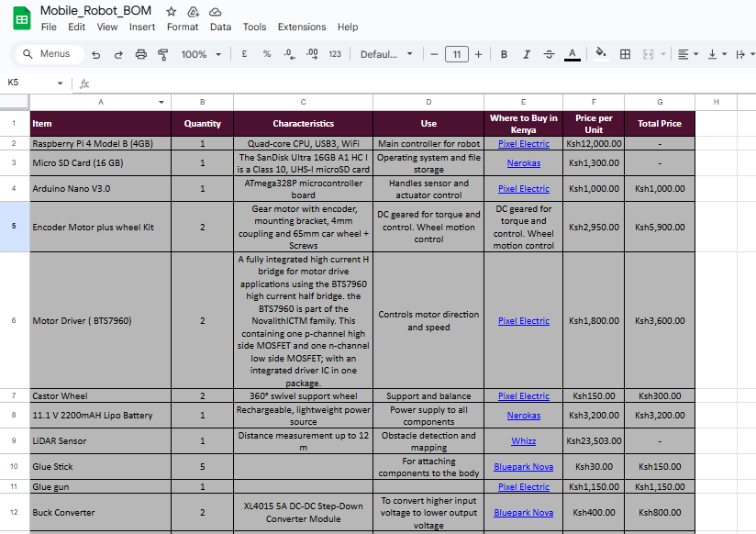
Task: Expand the name box dropdown arrow
Action: pos(61,83)
